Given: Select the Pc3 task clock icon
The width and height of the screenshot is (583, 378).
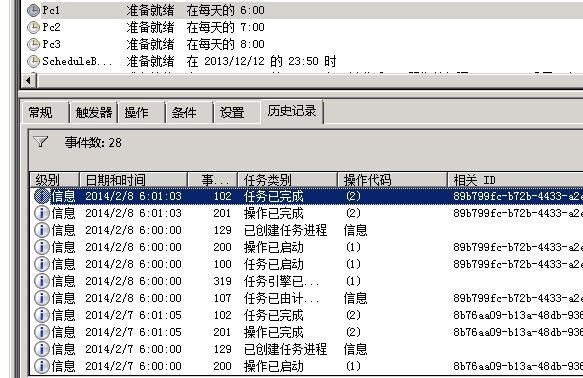Looking at the screenshot, I should click(33, 44).
